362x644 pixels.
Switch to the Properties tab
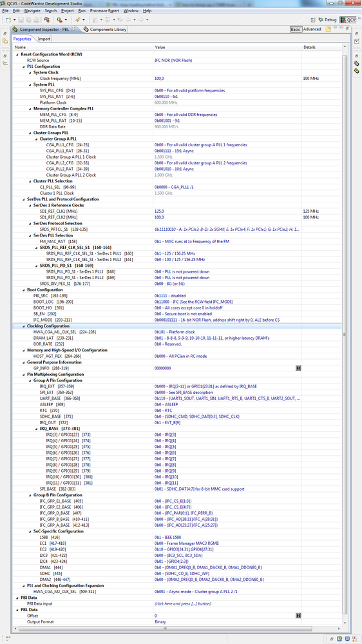tap(22, 39)
